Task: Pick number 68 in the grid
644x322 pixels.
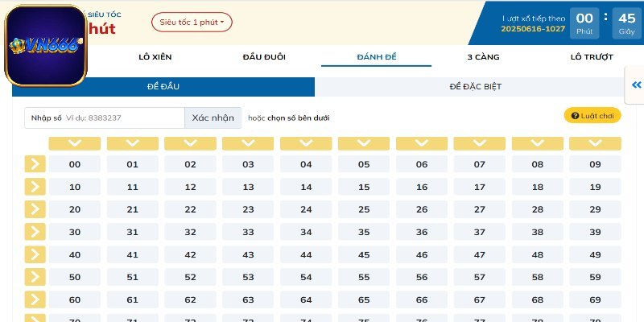Action: tap(538, 299)
